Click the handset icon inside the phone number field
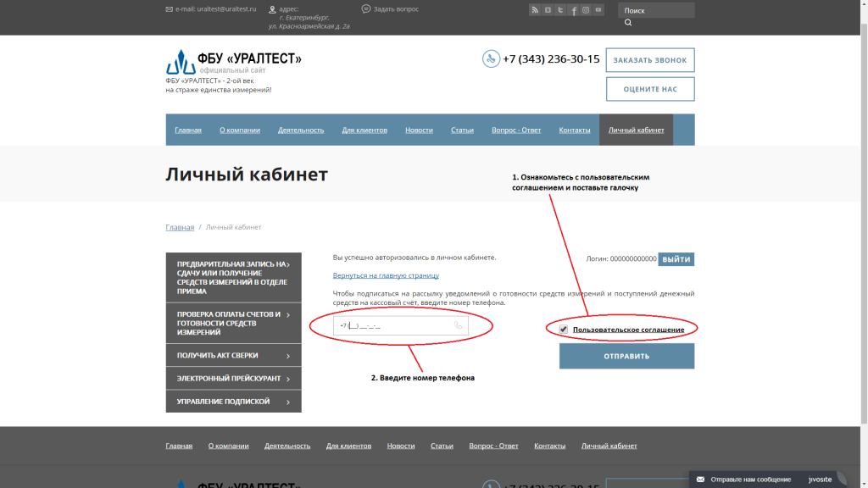 [458, 325]
